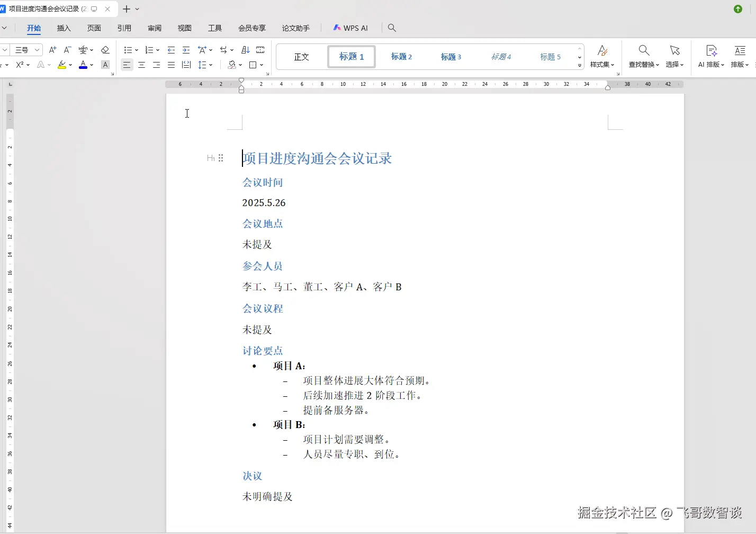Click the Chinese text layout icon
This screenshot has width=756, height=534.
(x=202, y=50)
